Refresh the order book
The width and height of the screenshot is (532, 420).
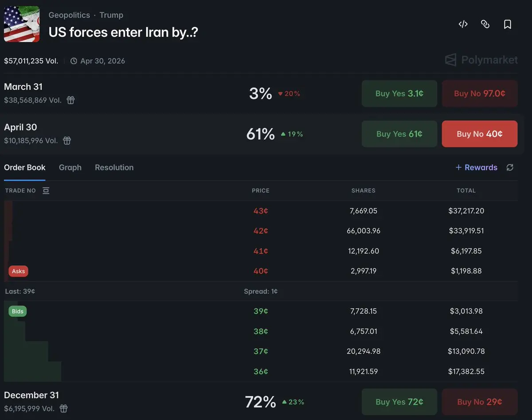pos(510,167)
